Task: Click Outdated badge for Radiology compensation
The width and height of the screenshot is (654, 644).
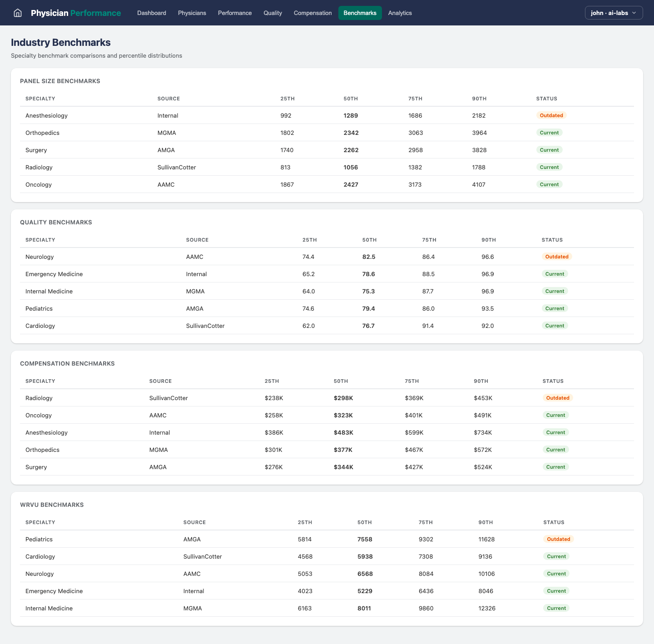Action: click(557, 398)
